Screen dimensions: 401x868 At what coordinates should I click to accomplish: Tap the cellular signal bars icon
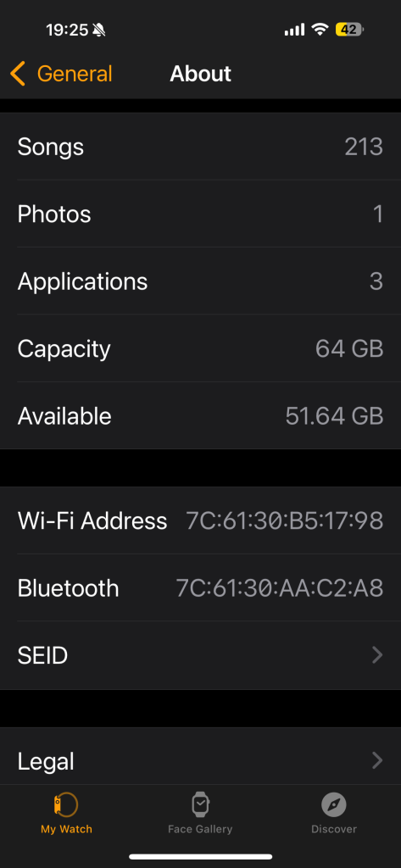(295, 30)
